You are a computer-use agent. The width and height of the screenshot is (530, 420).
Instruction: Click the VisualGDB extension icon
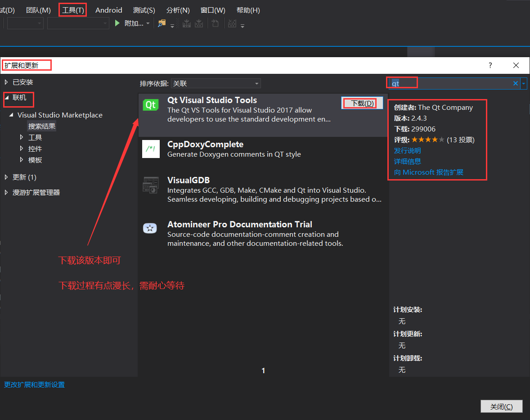[151, 185]
